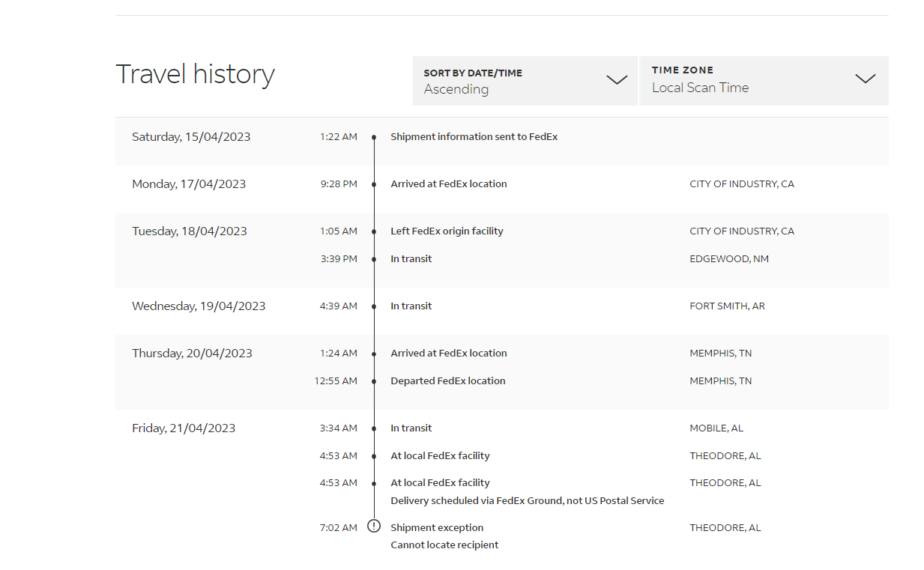
Task: Select timeline dot at 9:28 PM arrival
Action: coord(374,184)
